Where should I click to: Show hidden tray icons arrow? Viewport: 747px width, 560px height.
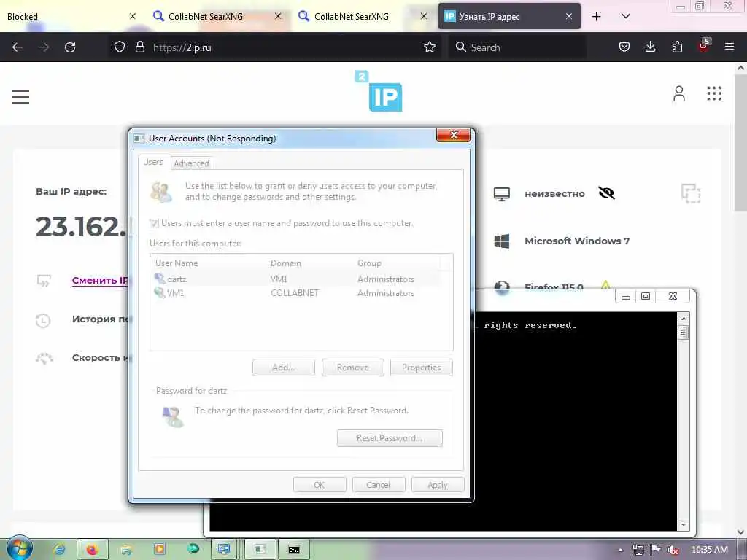620,550
